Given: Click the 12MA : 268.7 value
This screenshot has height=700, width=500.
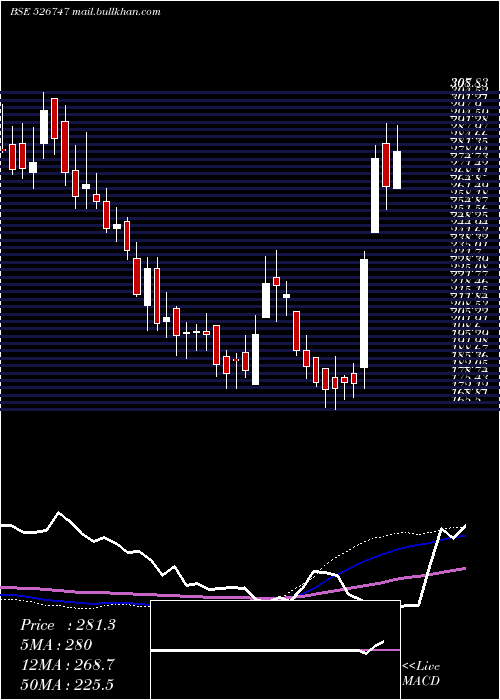Looking at the screenshot, I should tap(67, 665).
